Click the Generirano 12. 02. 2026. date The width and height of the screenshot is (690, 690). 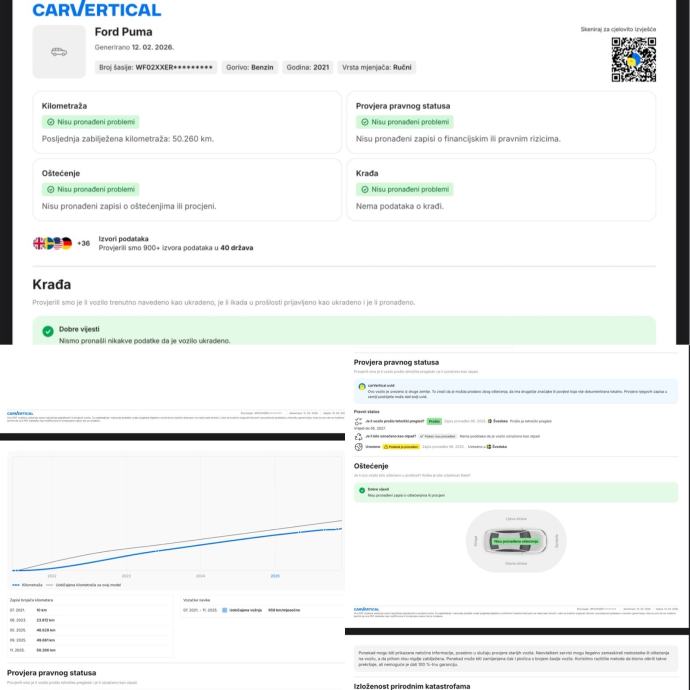coord(135,47)
